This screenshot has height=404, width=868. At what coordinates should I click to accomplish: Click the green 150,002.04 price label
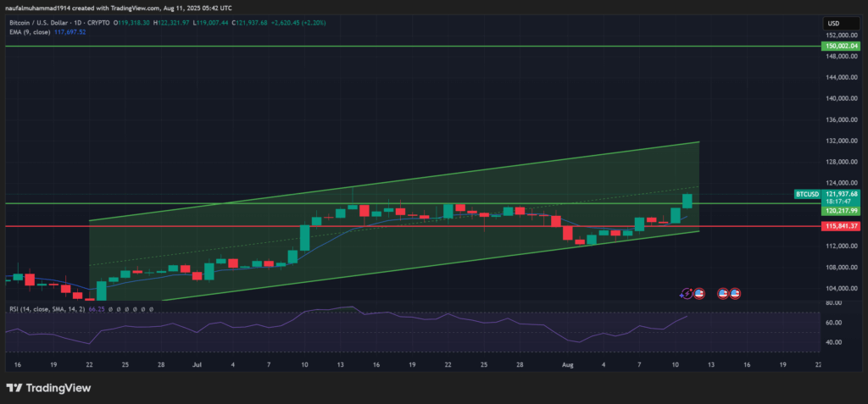coord(841,47)
